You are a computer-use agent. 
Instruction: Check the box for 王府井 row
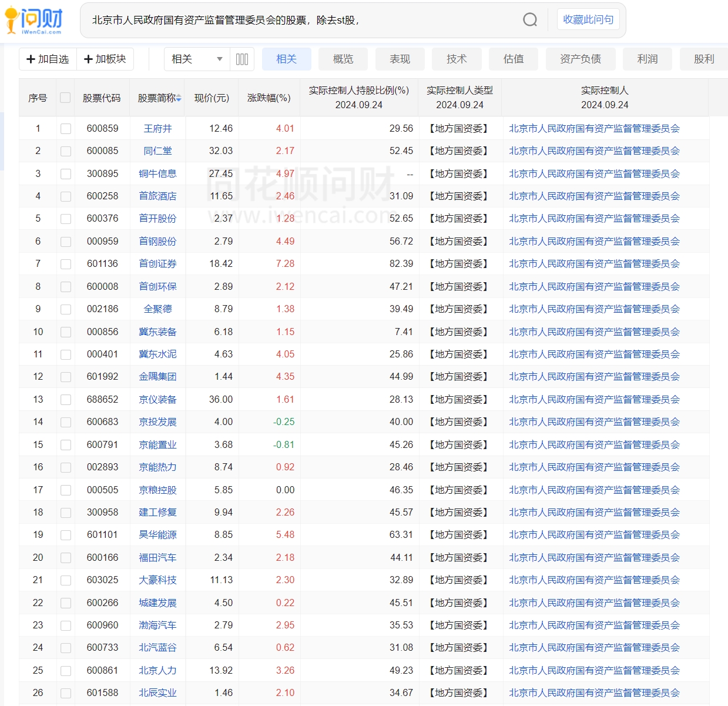66,129
